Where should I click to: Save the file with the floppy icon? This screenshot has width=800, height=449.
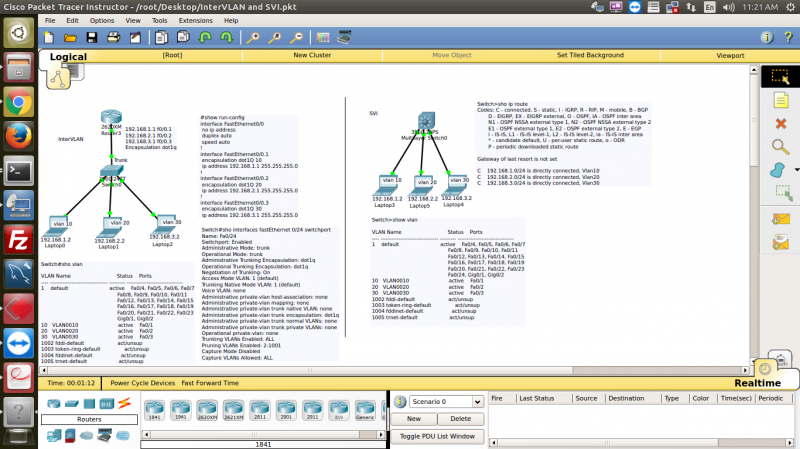pyautogui.click(x=92, y=37)
